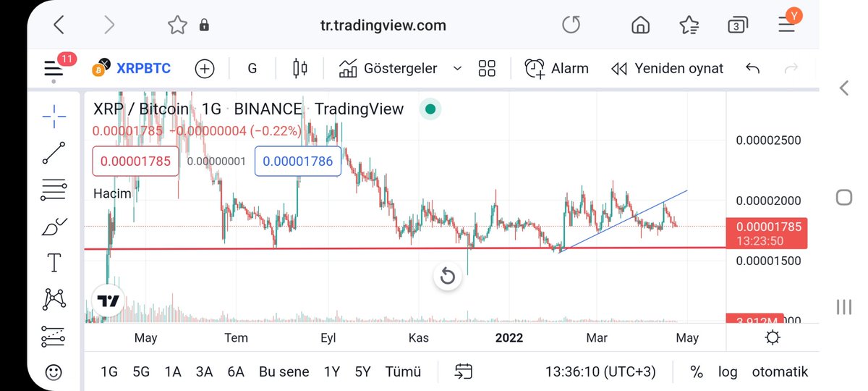Image resolution: width=868 pixels, height=391 pixels.
Task: Add symbol to compare with plus icon
Action: tap(205, 69)
